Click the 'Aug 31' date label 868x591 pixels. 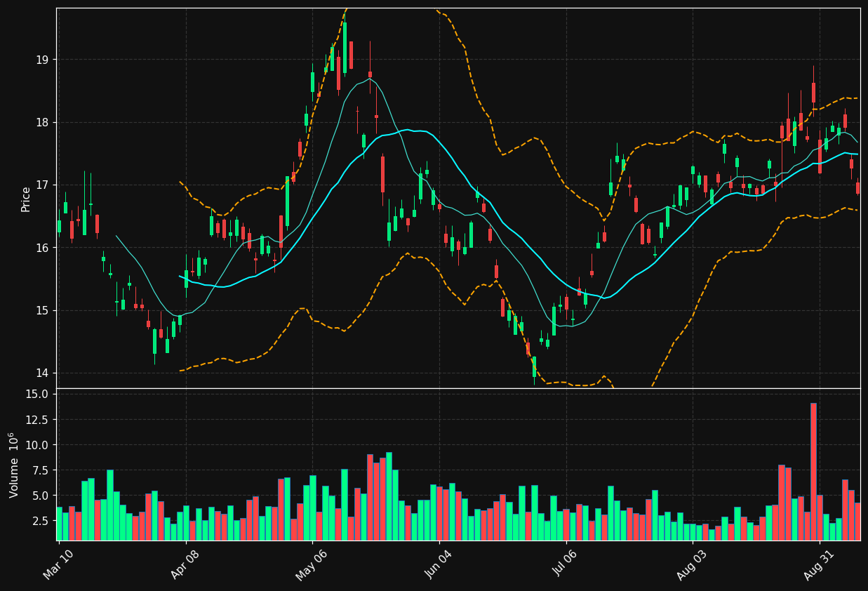tap(820, 564)
